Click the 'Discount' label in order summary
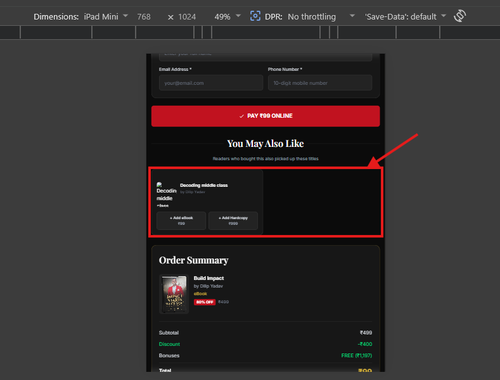 [169, 344]
